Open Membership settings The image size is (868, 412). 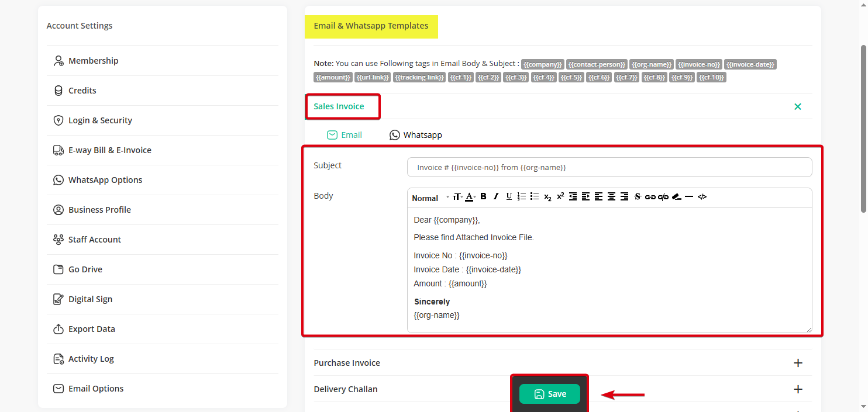[x=163, y=61]
